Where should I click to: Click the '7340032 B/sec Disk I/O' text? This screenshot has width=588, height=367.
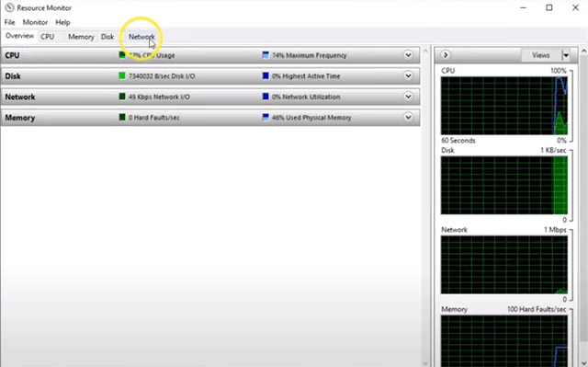[x=162, y=76]
